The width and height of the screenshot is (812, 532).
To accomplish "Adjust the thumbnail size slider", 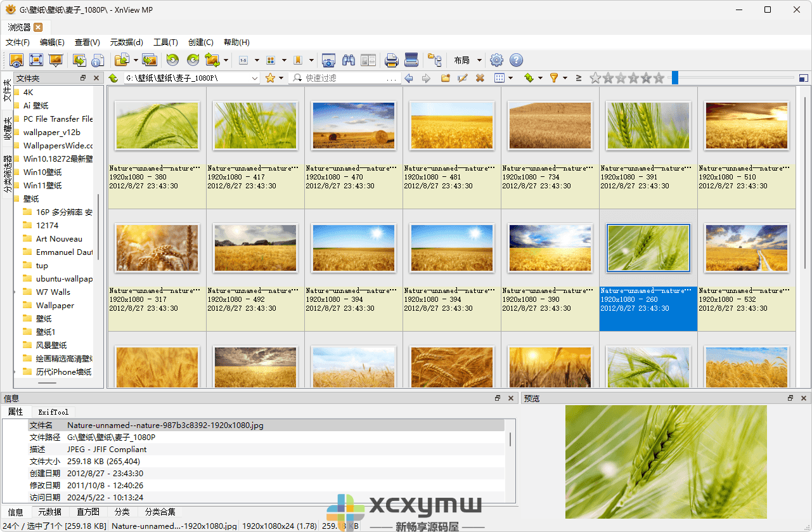I will [x=675, y=77].
